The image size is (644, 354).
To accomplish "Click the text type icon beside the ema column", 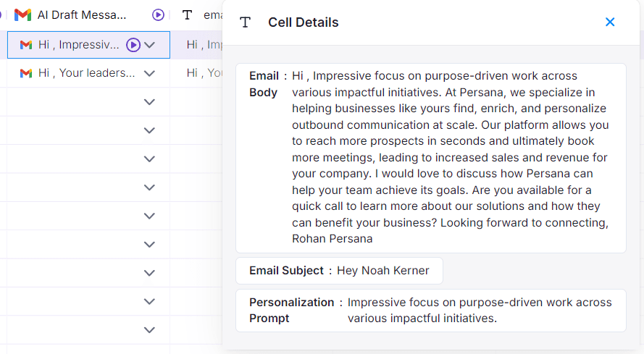I will tap(188, 15).
